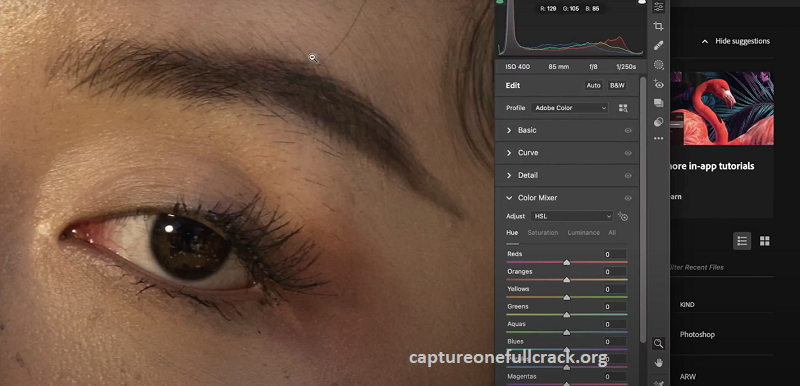Toggle visibility of Curve panel edits
The width and height of the screenshot is (800, 386).
628,153
